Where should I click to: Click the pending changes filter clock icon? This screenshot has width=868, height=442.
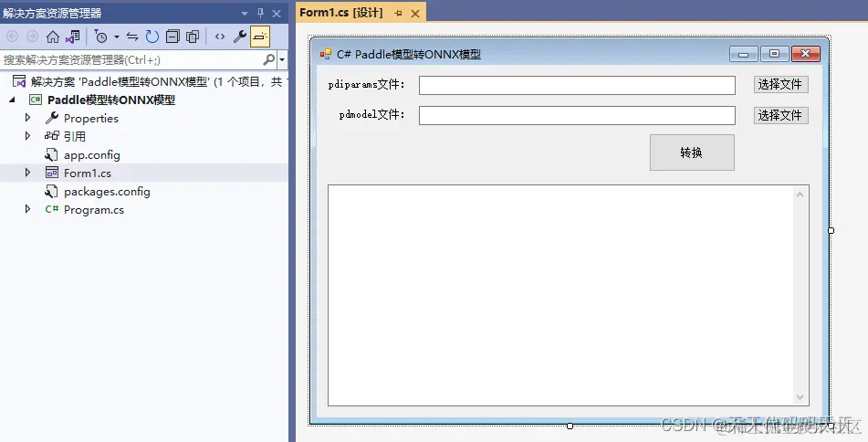point(100,37)
